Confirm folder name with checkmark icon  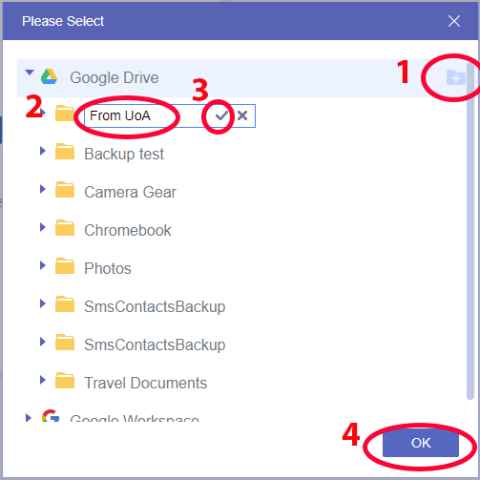coord(221,116)
